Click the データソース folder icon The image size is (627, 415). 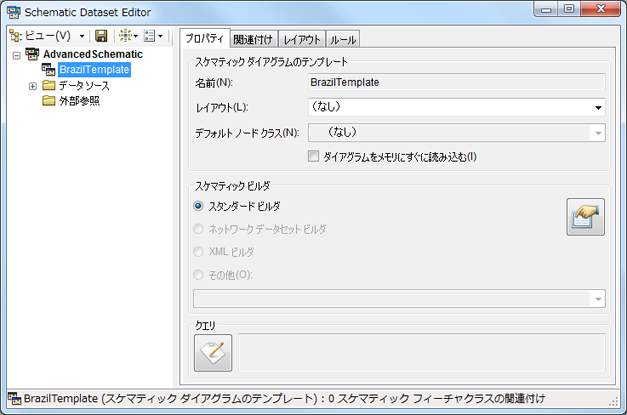[49, 85]
